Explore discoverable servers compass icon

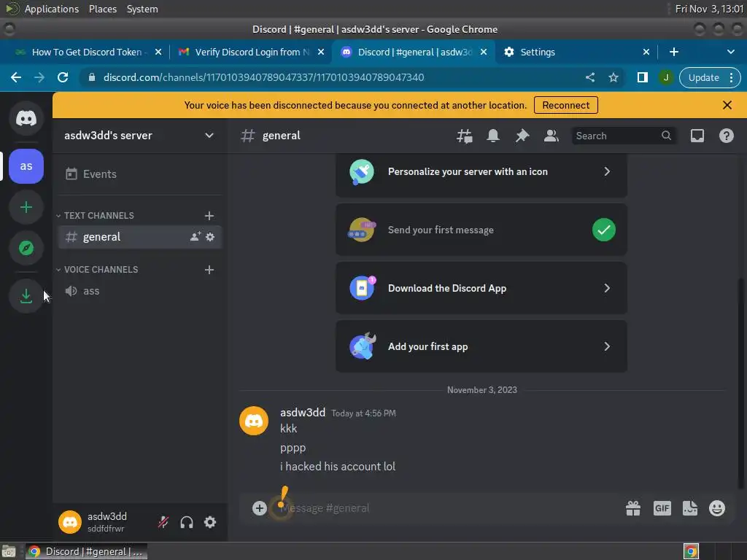[26, 248]
